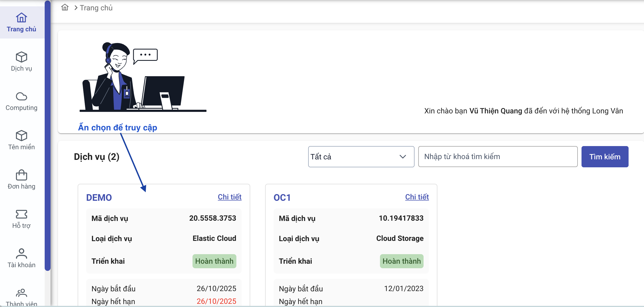Click the Trang chủ home sidebar icon

[x=21, y=18]
